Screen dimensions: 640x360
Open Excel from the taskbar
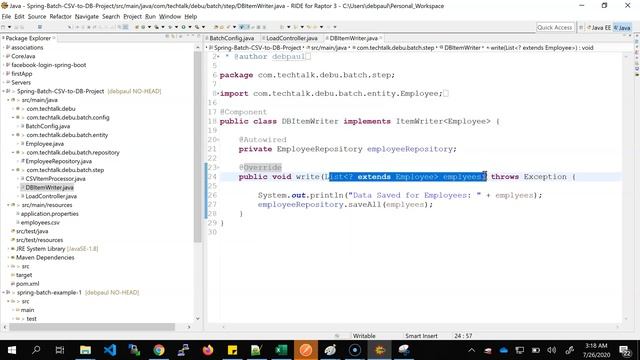[281, 350]
